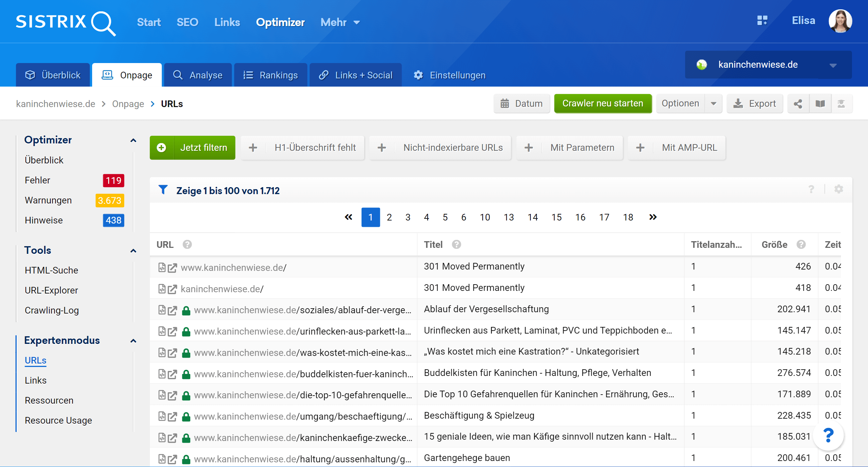This screenshot has height=467, width=868.
Task: Click the share icon in the toolbar
Action: pos(798,103)
